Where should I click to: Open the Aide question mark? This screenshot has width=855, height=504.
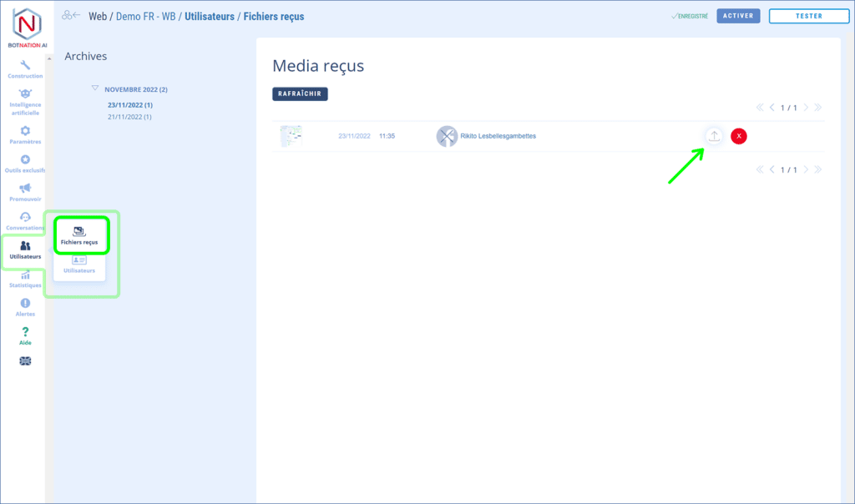click(25, 335)
